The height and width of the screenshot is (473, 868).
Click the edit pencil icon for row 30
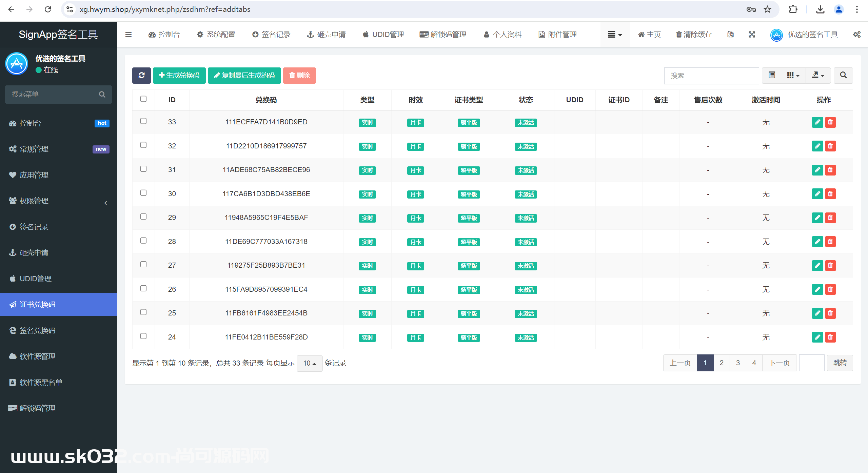pyautogui.click(x=817, y=194)
